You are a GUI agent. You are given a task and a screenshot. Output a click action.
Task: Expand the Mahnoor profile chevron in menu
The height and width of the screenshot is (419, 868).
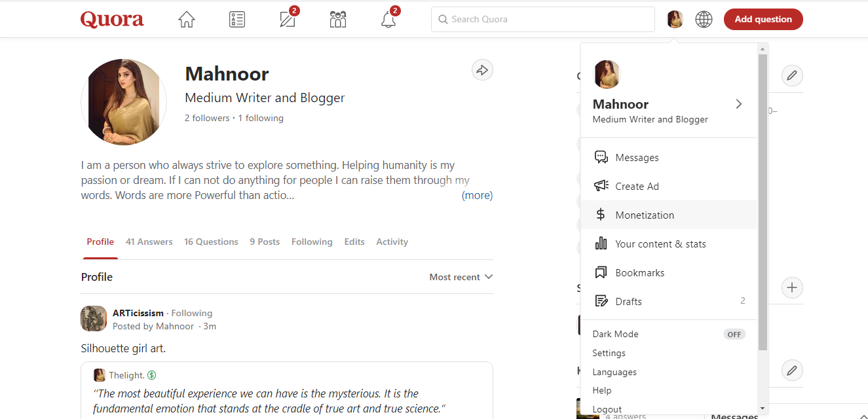[739, 104]
